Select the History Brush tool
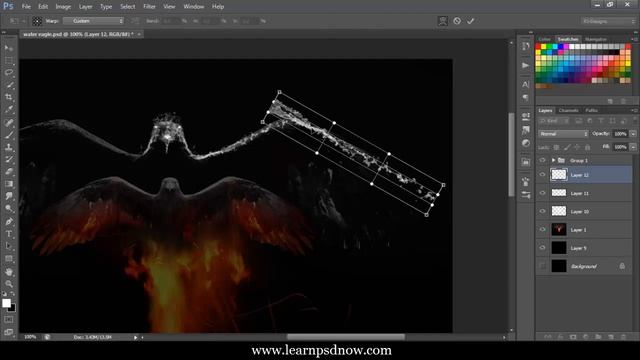Image resolution: width=640 pixels, height=360 pixels. pyautogui.click(x=9, y=160)
